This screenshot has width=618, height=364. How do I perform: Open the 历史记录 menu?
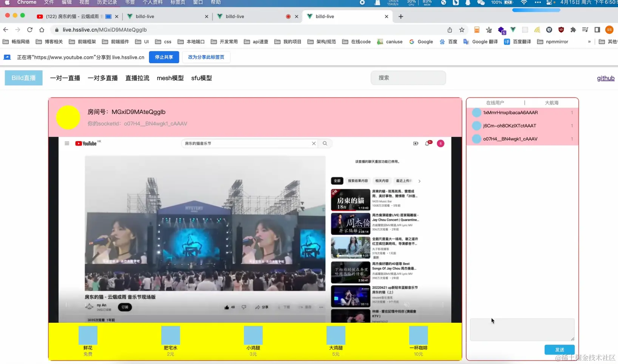tap(107, 3)
